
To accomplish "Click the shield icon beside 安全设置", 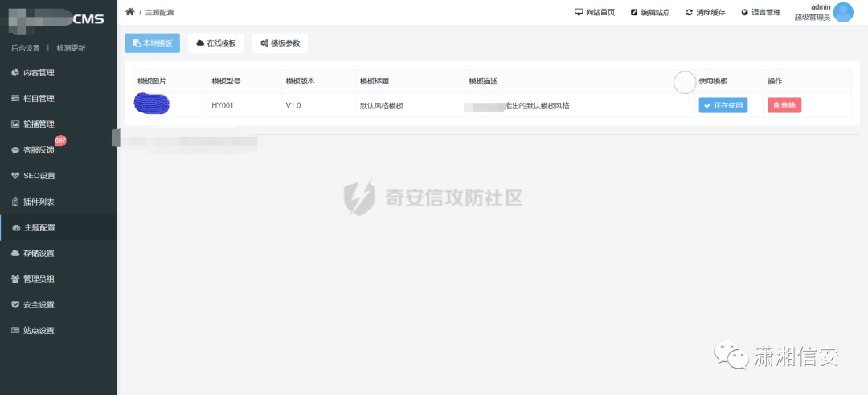I will coord(15,305).
